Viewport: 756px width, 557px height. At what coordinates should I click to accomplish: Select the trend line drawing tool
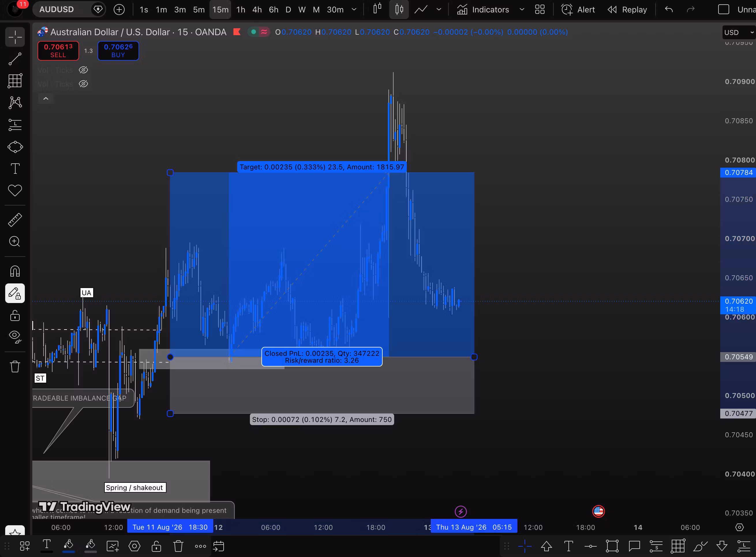(x=15, y=59)
